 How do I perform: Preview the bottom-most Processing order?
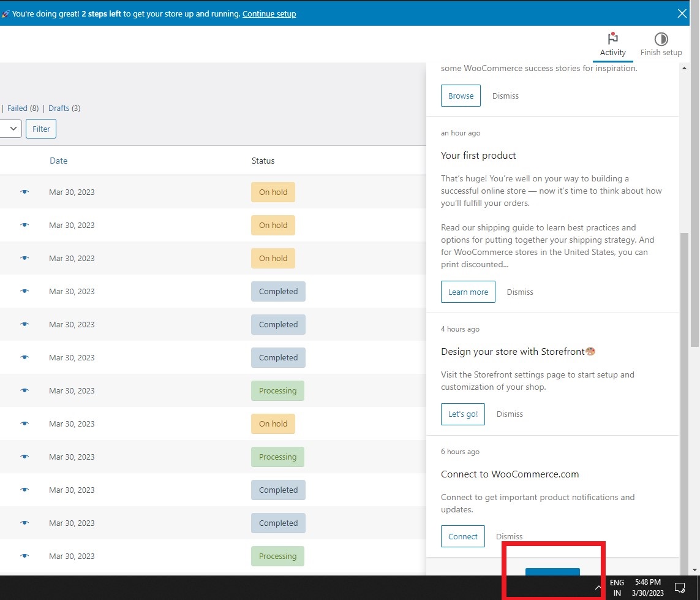coord(23,556)
